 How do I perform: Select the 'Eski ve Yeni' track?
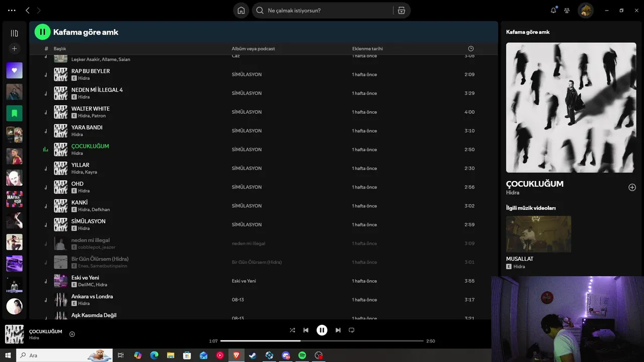(x=85, y=278)
